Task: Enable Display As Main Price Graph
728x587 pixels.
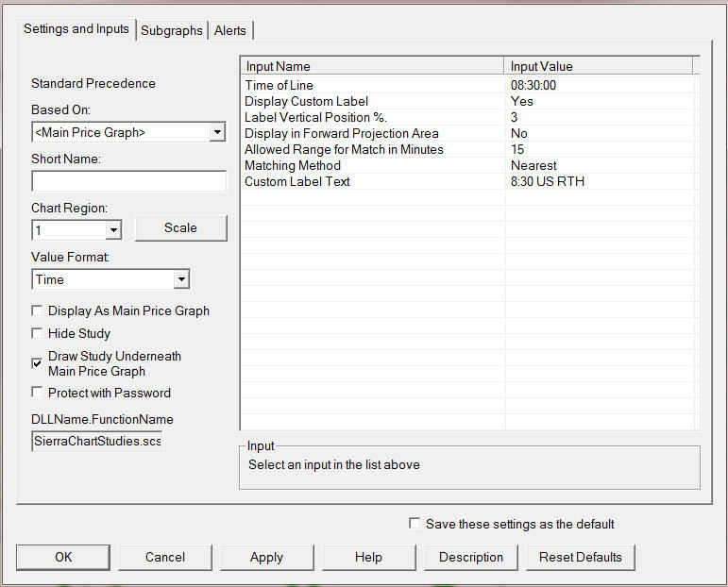Action: tap(38, 310)
